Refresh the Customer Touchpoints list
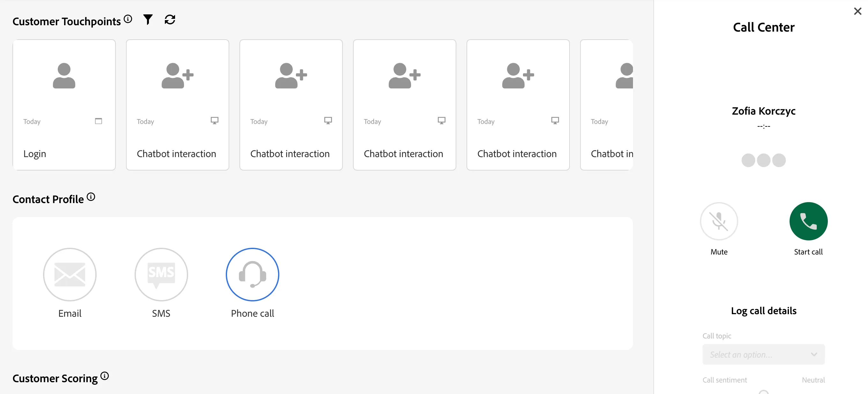The image size is (868, 394). pos(170,19)
